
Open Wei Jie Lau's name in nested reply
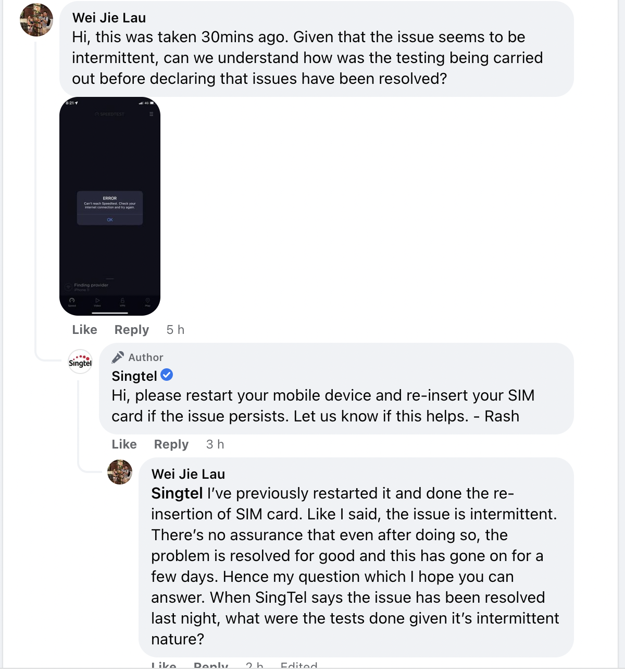click(189, 474)
